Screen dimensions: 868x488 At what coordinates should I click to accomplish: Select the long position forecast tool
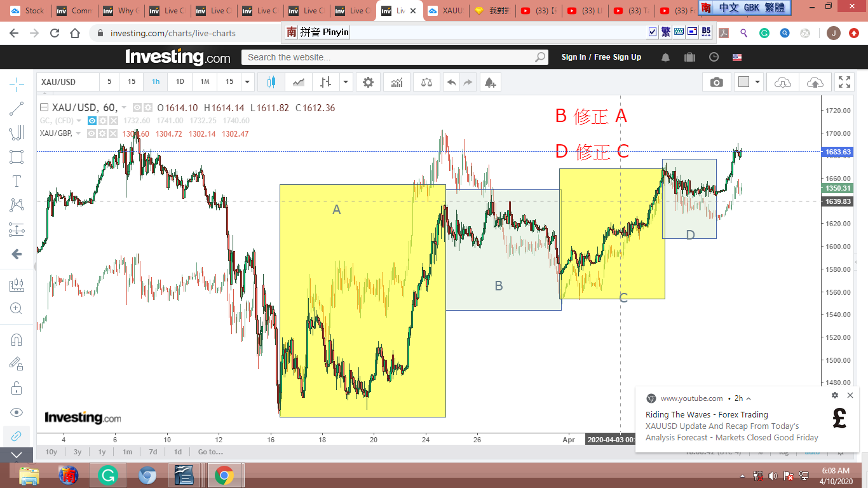[17, 229]
